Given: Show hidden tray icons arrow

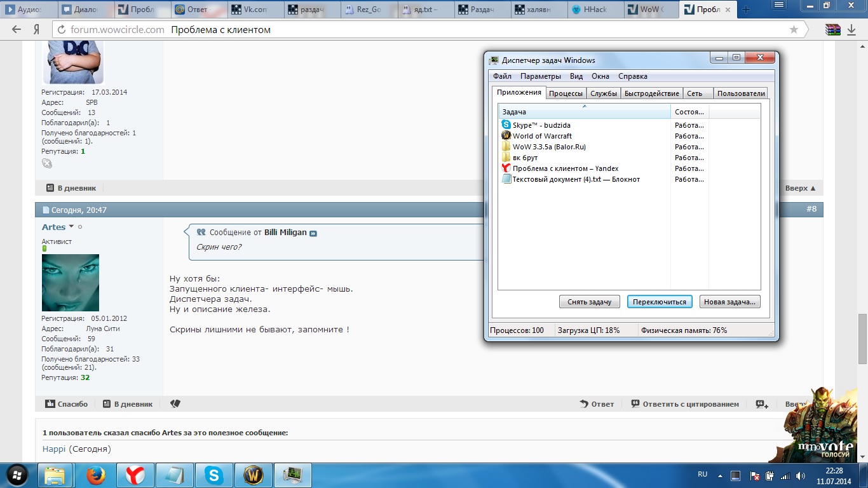Looking at the screenshot, I should [x=720, y=475].
